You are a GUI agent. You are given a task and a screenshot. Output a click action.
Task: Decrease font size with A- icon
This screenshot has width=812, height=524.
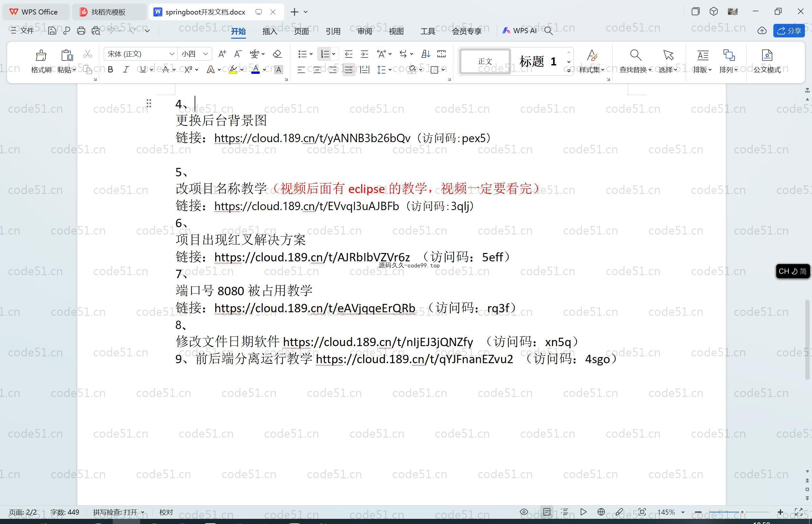pos(238,54)
